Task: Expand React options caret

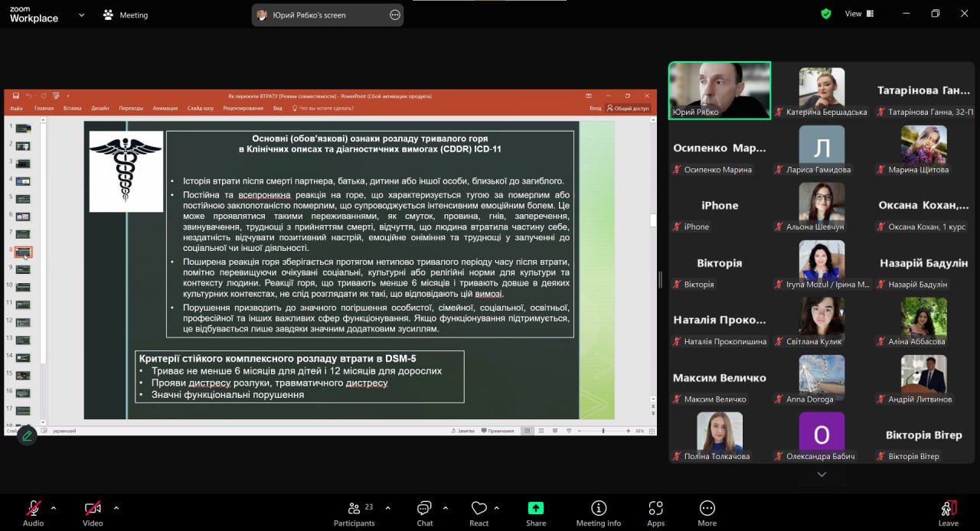Action: click(x=497, y=507)
